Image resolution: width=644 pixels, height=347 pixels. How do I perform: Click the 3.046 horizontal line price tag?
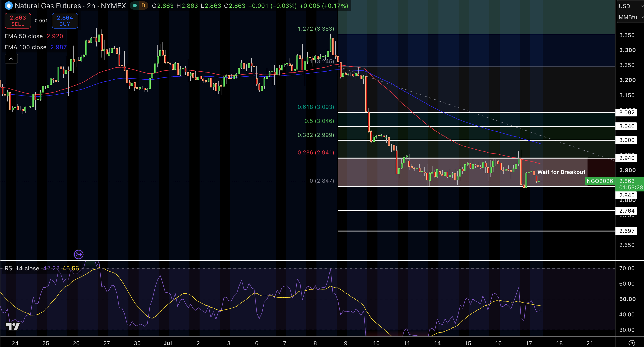click(626, 126)
